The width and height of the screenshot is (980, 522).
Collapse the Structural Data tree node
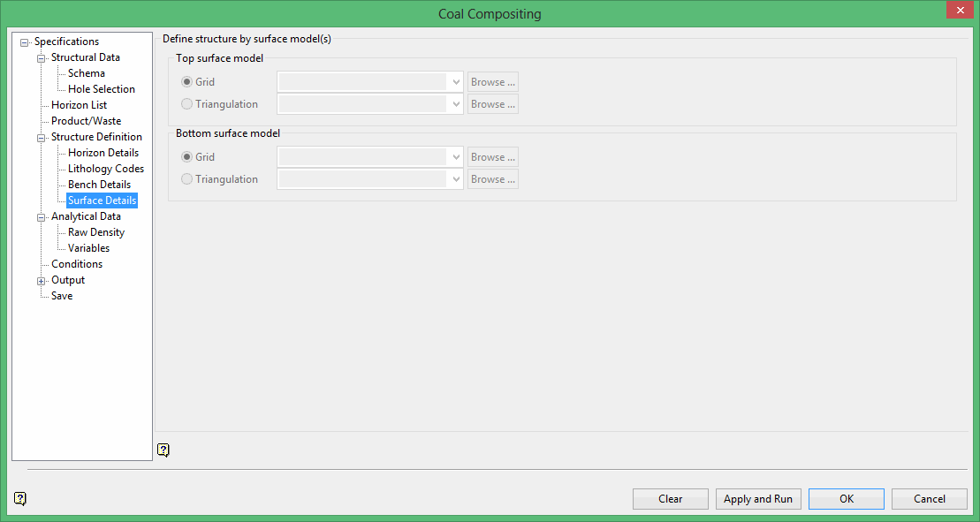(x=42, y=58)
